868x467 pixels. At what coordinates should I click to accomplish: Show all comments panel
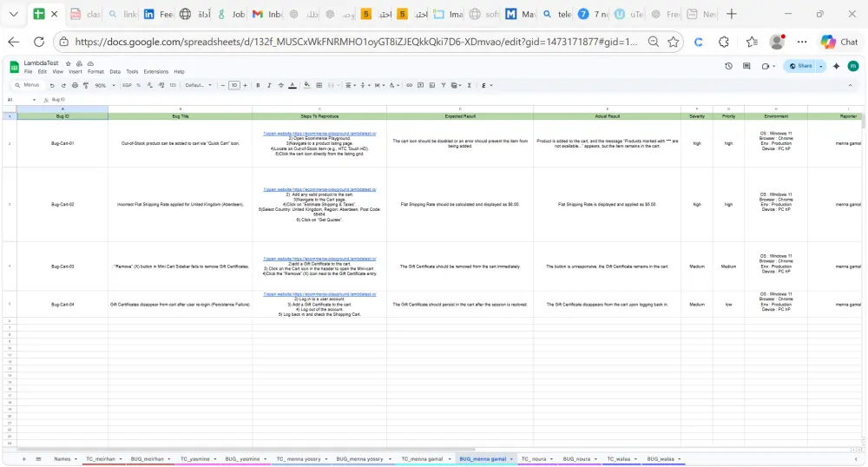pos(746,66)
